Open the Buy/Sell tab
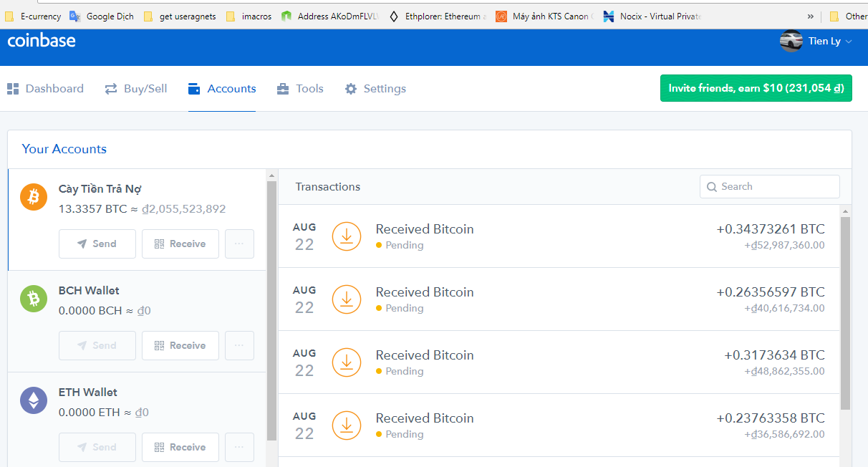Image resolution: width=868 pixels, height=467 pixels. (x=136, y=89)
